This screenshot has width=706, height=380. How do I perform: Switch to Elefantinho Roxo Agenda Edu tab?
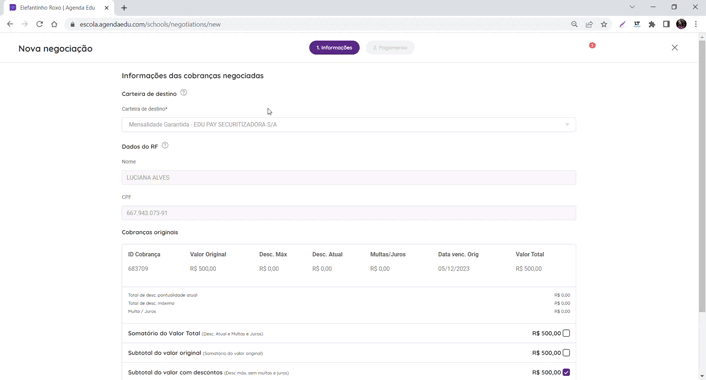(58, 8)
